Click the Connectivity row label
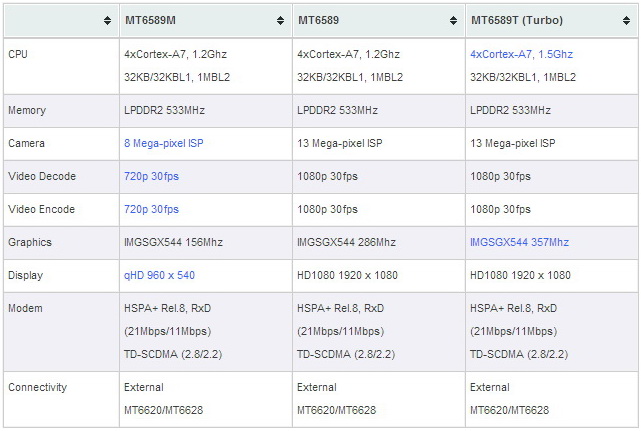641x431 pixels. tap(36, 387)
